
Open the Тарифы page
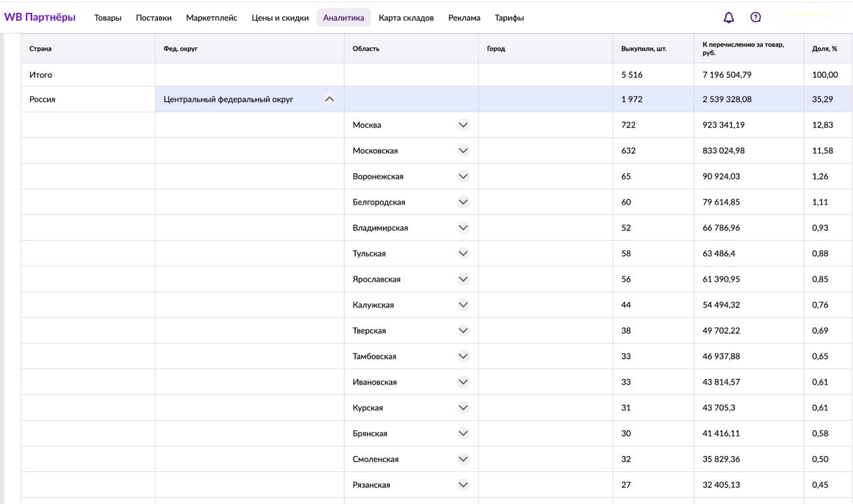(x=509, y=18)
